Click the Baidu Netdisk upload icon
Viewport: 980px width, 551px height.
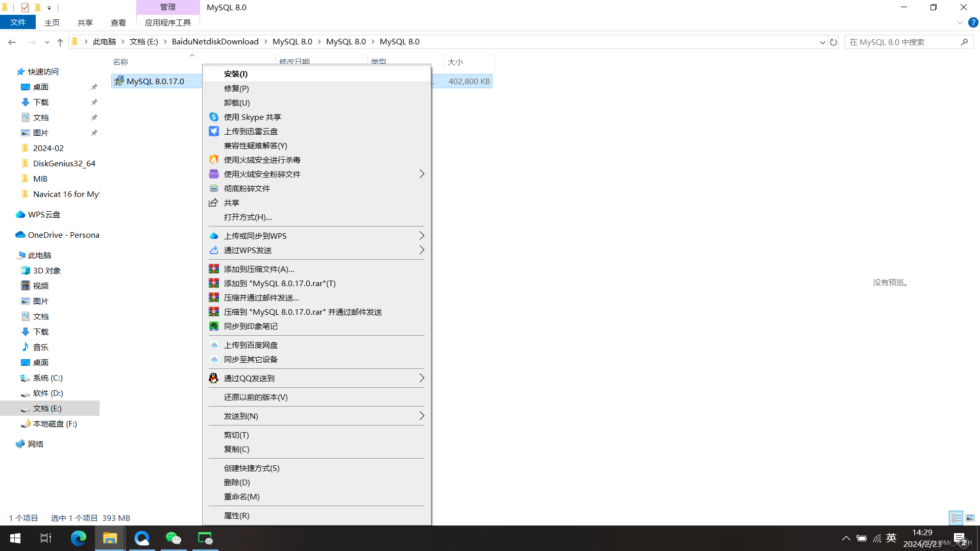214,345
